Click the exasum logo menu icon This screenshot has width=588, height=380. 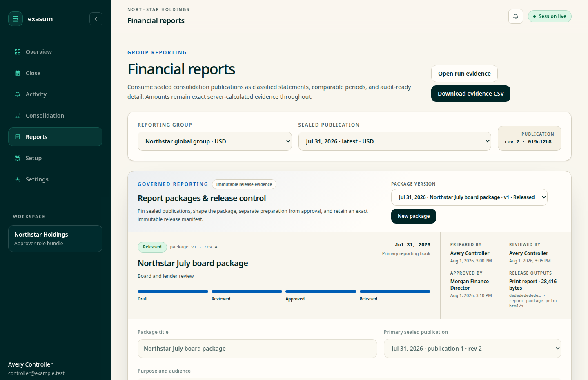coord(16,19)
